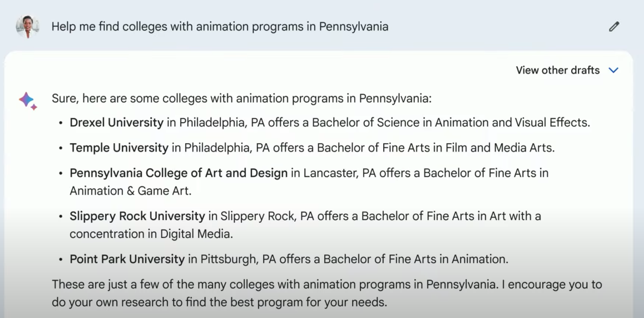This screenshot has width=644, height=318.
Task: Open the View other drafts label
Action: click(x=558, y=70)
